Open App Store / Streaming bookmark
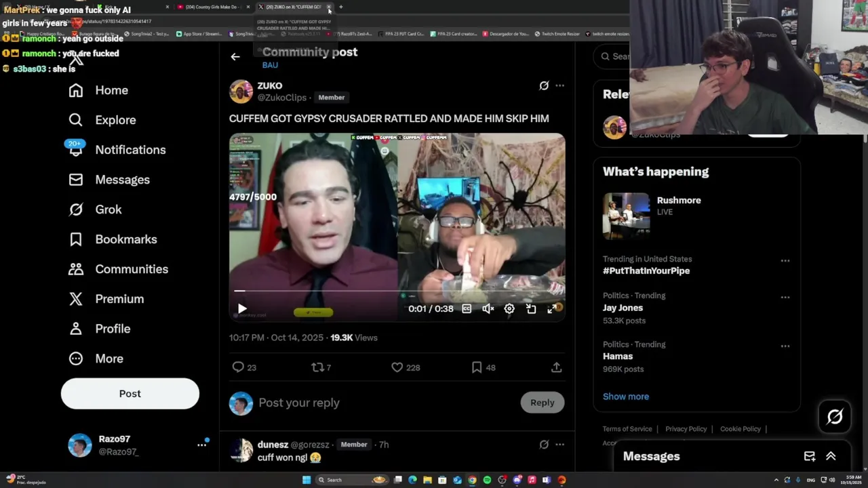This screenshot has width=868, height=488. [199, 34]
